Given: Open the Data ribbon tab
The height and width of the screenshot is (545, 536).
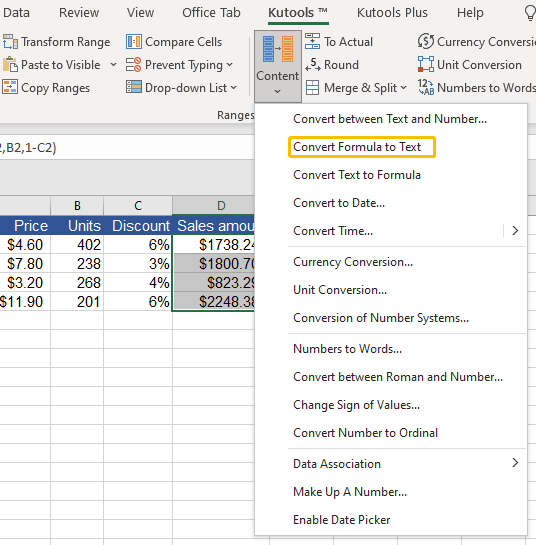Looking at the screenshot, I should [x=16, y=13].
